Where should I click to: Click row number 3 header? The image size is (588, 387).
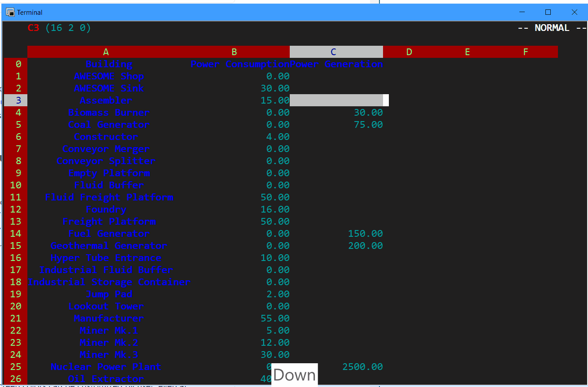coord(16,100)
